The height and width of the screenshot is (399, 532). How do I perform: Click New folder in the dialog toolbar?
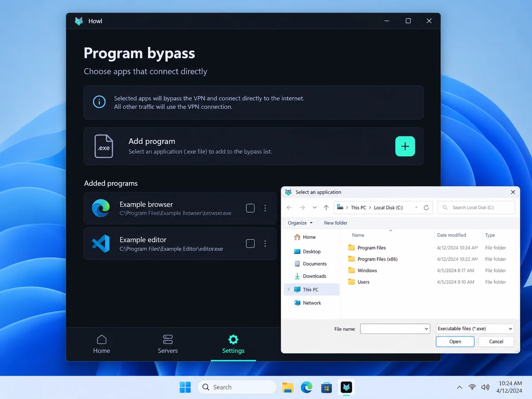click(336, 223)
